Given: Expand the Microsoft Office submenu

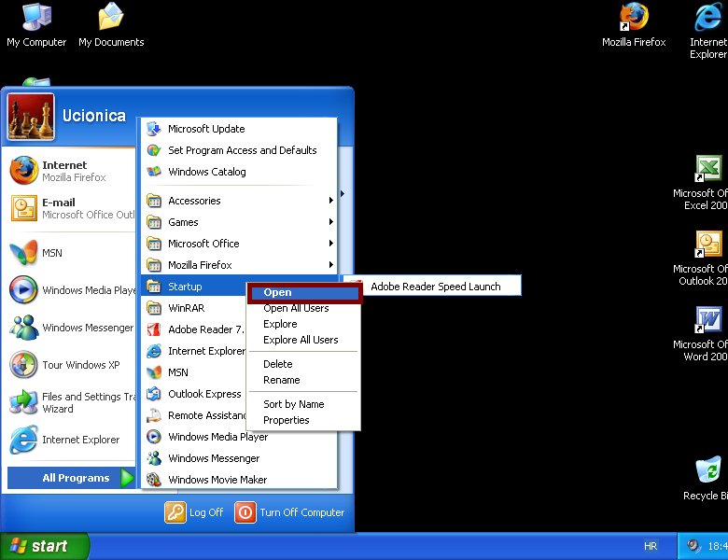Looking at the screenshot, I should (239, 244).
